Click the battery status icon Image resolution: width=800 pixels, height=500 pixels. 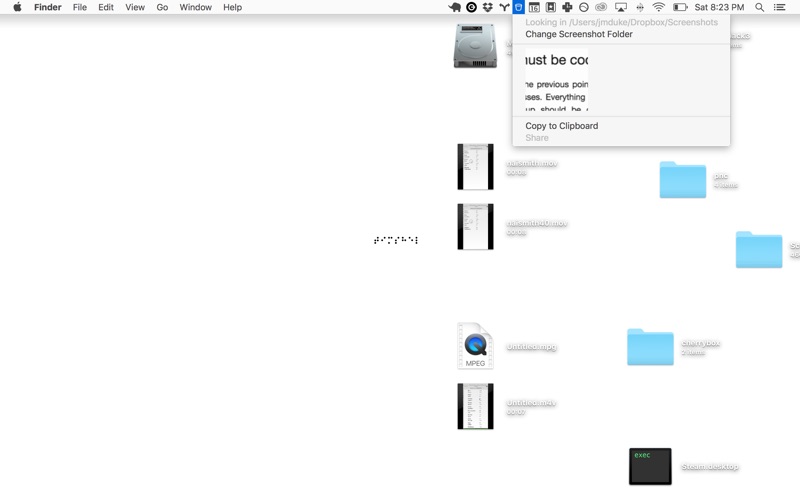680,7
